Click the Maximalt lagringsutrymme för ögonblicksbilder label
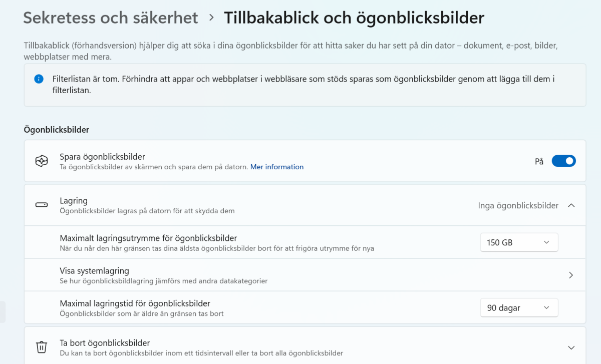This screenshot has height=364, width=601. [148, 238]
